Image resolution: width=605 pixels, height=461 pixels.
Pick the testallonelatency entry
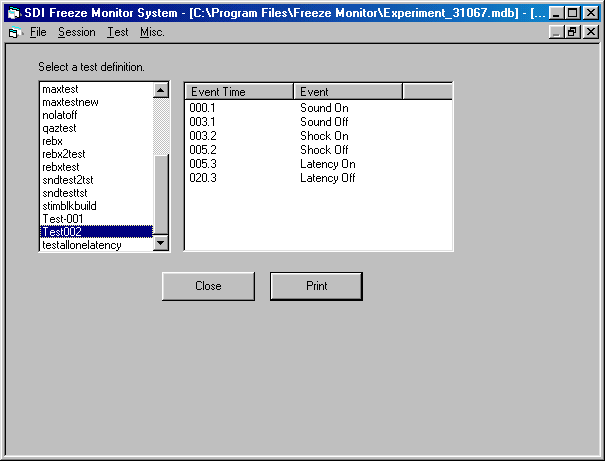pyautogui.click(x=82, y=245)
